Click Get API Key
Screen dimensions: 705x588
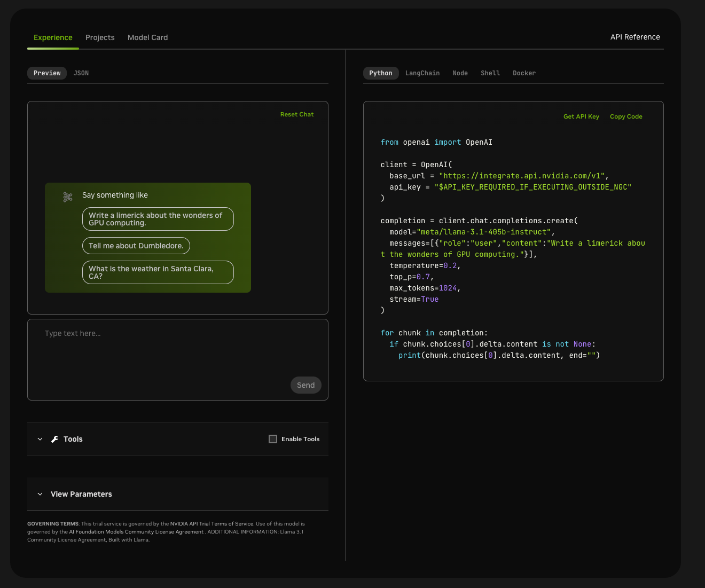(581, 116)
